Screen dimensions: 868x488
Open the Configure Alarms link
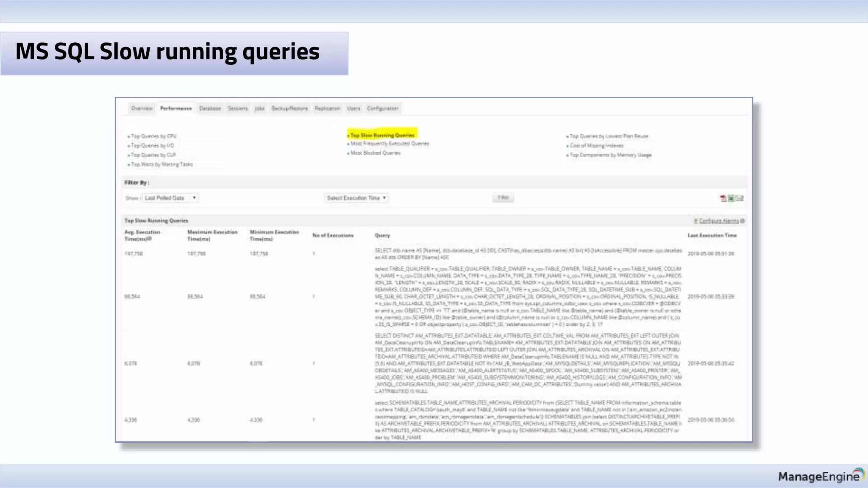point(719,221)
